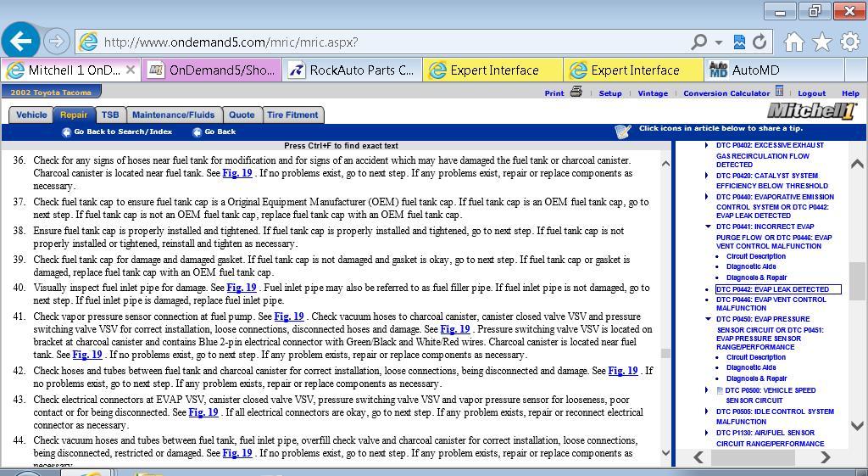
Task: Expand DTC P1130 Air/Fuel Sensor node
Action: [x=707, y=433]
